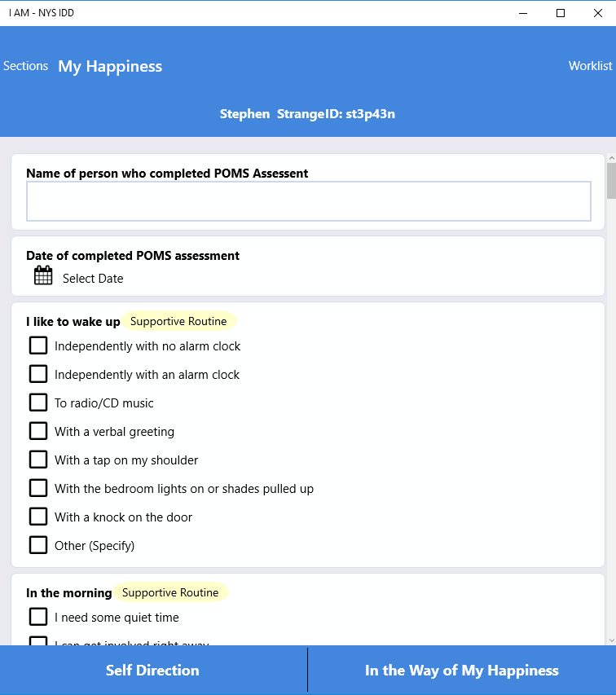Click the Supportive Routine badge beside 'I like to wake up'
The width and height of the screenshot is (616, 695).
coord(178,321)
